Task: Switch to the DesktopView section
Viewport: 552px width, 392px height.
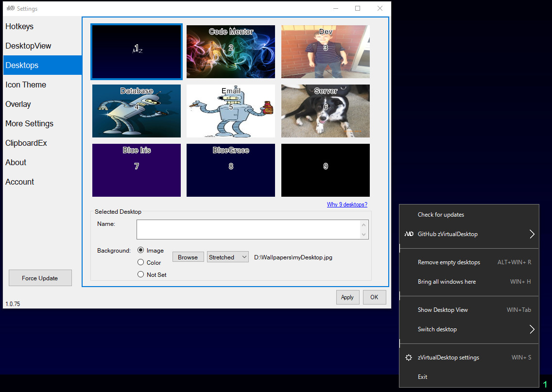Action: 43,46
